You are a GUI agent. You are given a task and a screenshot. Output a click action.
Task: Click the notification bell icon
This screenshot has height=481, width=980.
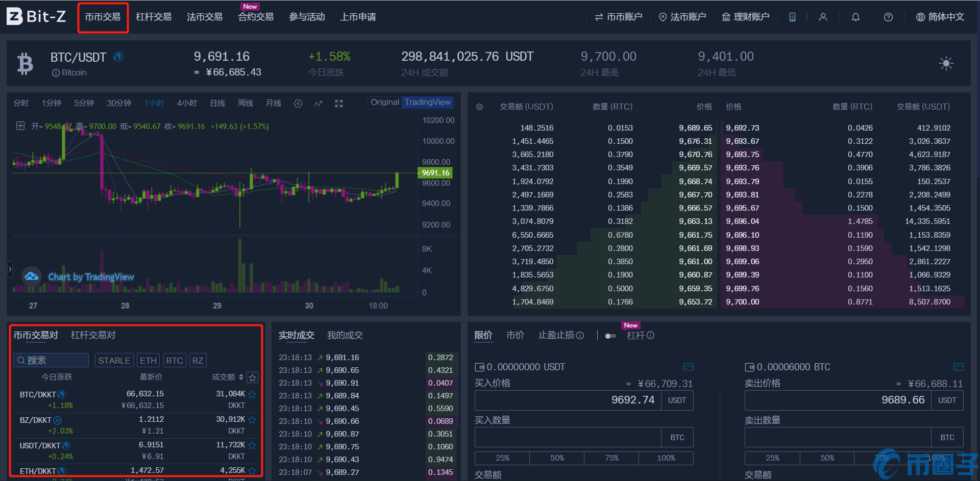[x=855, y=17]
